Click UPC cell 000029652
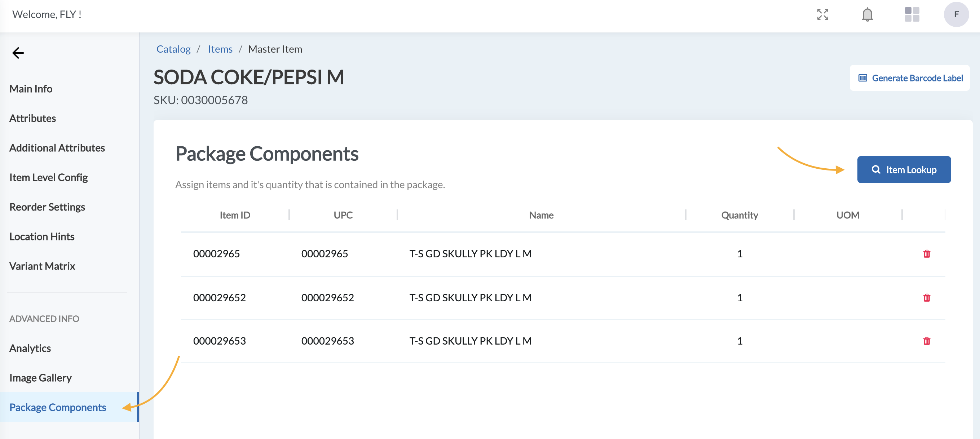 point(327,297)
